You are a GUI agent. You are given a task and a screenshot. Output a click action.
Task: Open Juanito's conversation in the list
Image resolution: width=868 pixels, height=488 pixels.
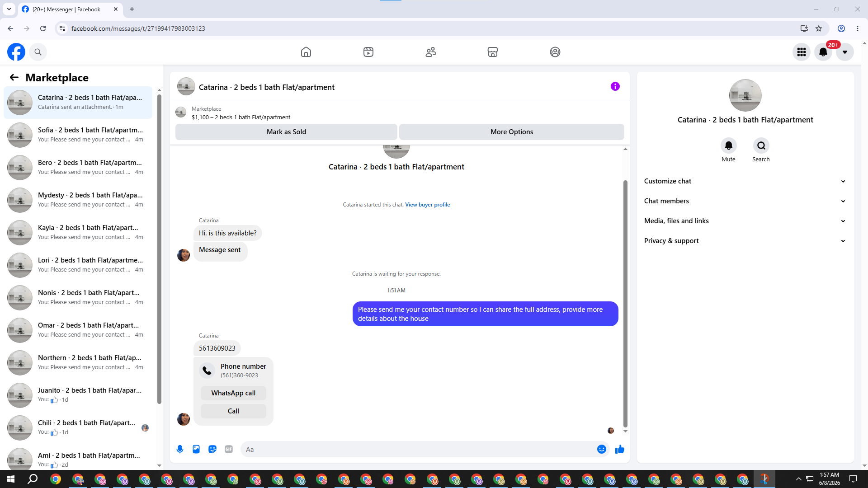coord(78,395)
